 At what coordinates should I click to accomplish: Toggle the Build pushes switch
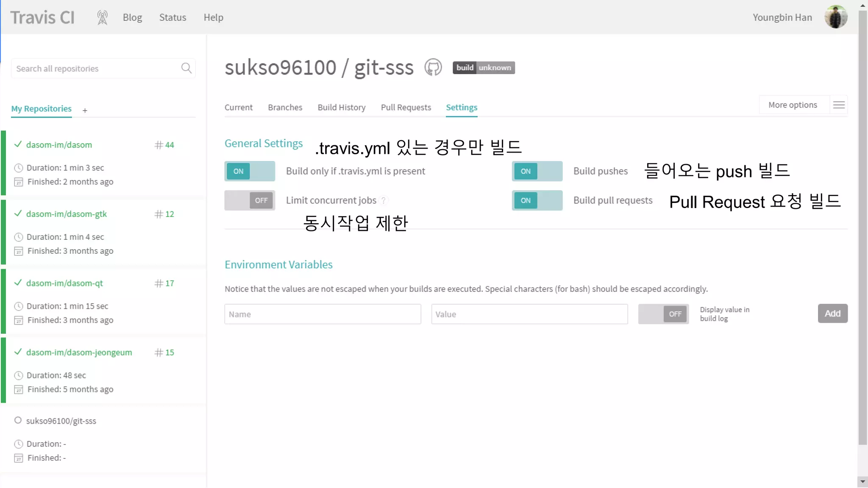click(537, 171)
